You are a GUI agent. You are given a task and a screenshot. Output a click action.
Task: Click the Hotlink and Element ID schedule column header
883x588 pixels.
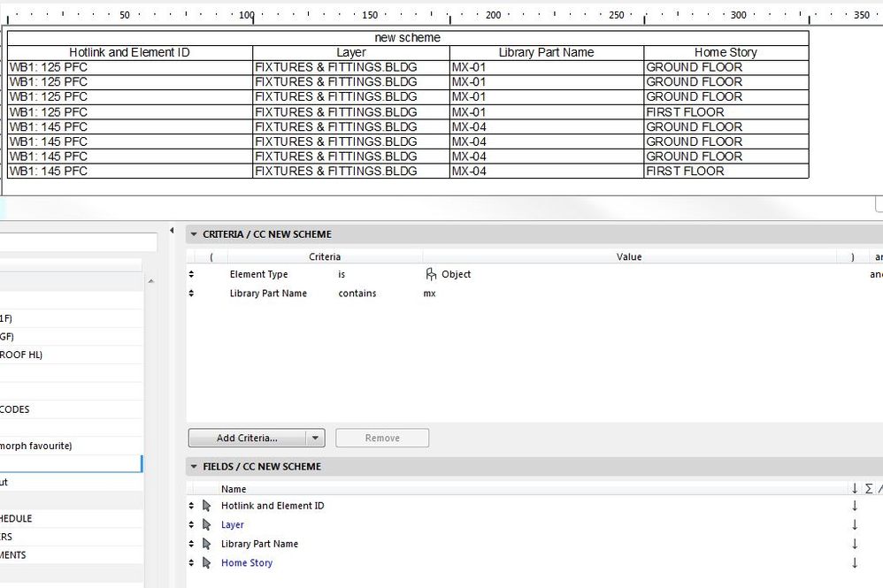tap(129, 52)
